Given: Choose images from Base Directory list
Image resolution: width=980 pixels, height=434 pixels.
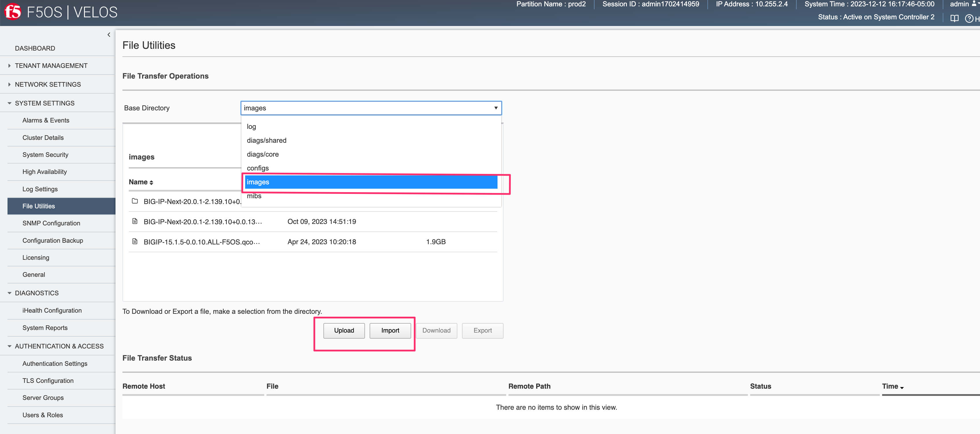Looking at the screenshot, I should point(371,182).
